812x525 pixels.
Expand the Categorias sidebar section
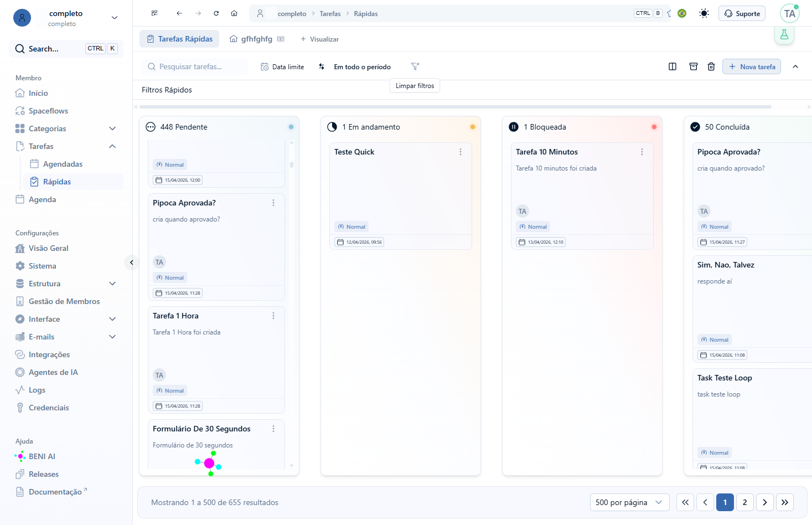point(112,128)
